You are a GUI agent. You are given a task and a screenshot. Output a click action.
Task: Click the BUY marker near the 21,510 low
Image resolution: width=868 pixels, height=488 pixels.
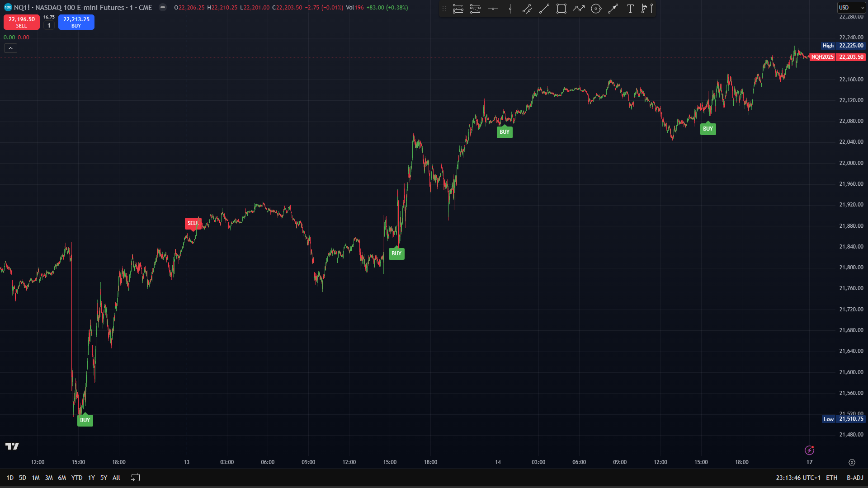(85, 420)
